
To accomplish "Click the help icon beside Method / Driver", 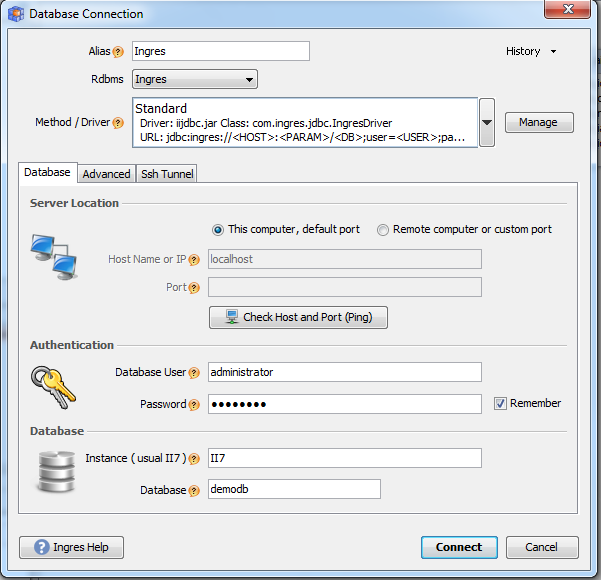I will point(118,123).
